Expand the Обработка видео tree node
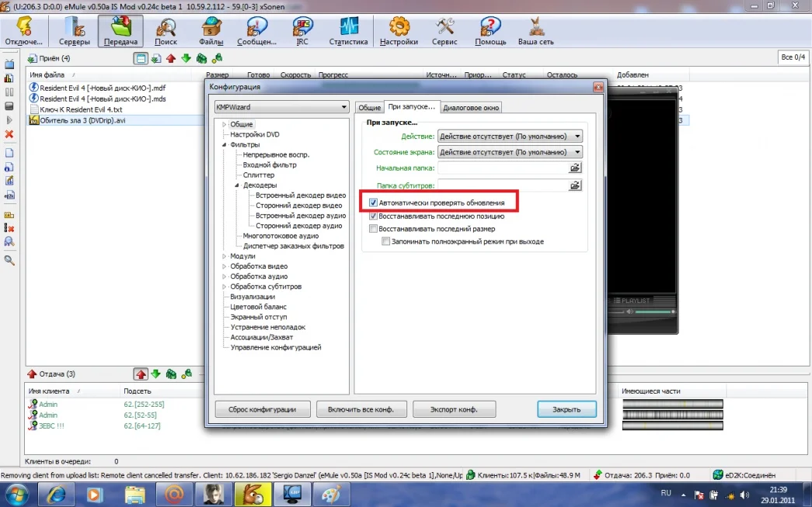Image resolution: width=812 pixels, height=507 pixels. (225, 266)
